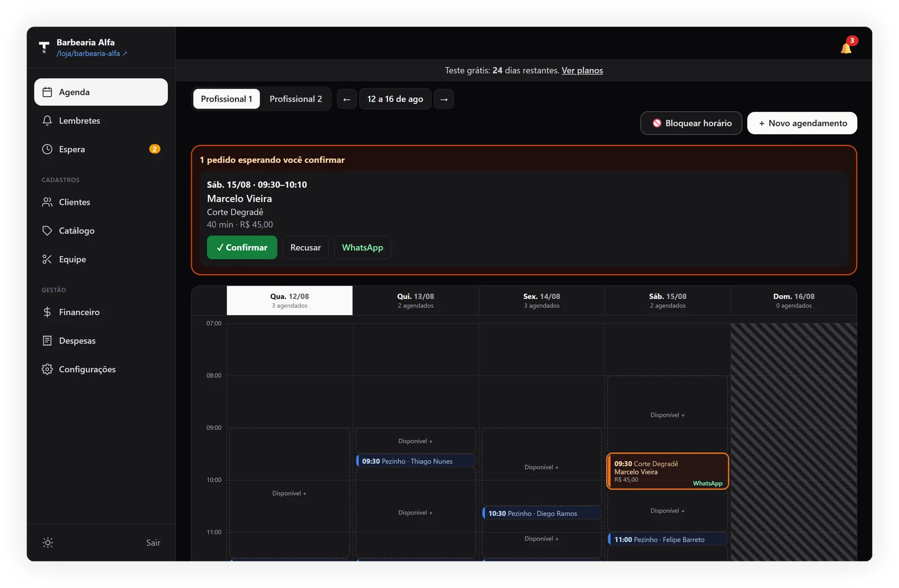Open the 09:30 Thiago Nunes appointment

click(416, 461)
